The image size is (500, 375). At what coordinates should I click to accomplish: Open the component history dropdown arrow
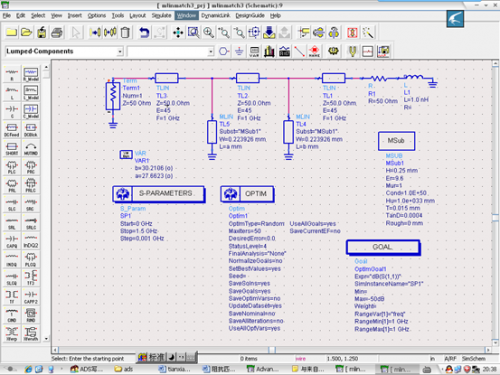[x=211, y=51]
